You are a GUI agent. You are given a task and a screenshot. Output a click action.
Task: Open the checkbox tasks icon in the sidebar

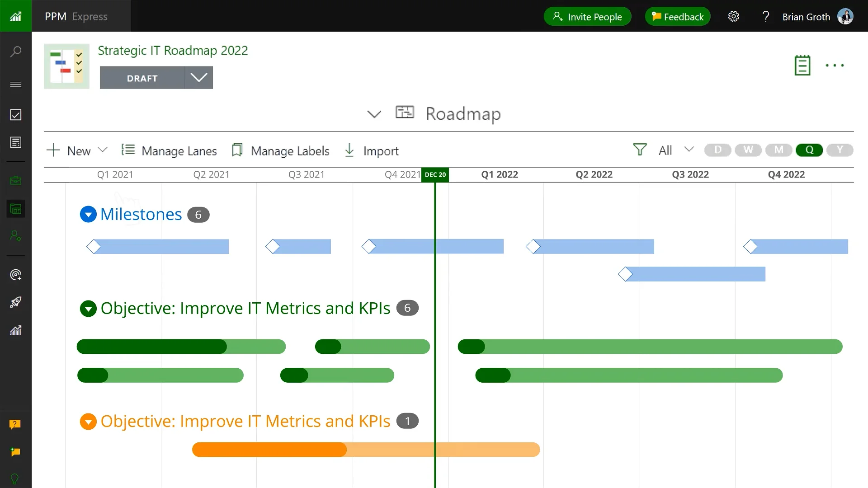point(16,115)
